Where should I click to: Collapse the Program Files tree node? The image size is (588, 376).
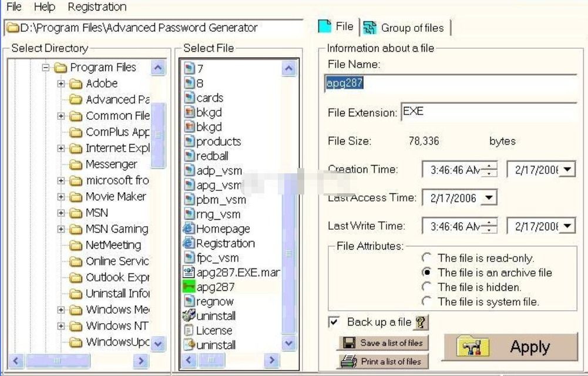click(46, 68)
